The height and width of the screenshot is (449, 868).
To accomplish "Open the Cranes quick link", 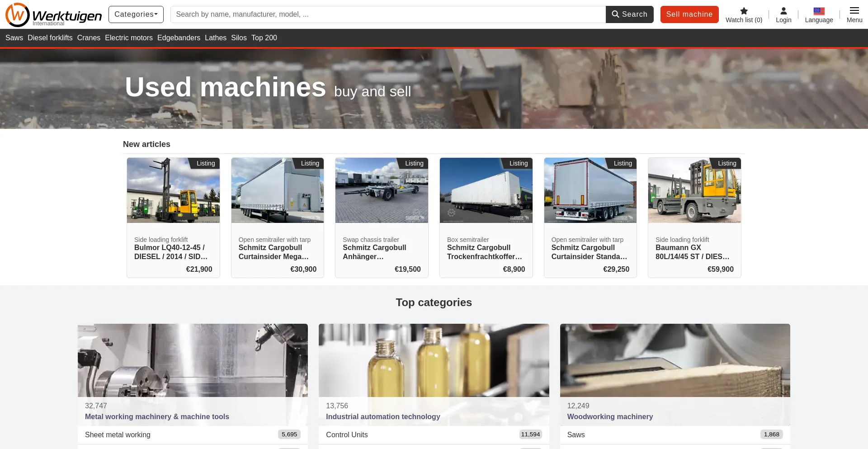I will (89, 38).
